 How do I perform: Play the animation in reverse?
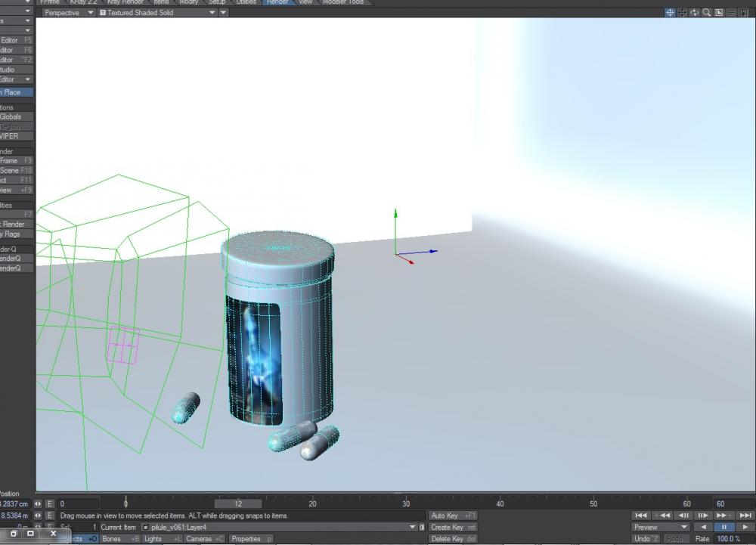coord(703,527)
